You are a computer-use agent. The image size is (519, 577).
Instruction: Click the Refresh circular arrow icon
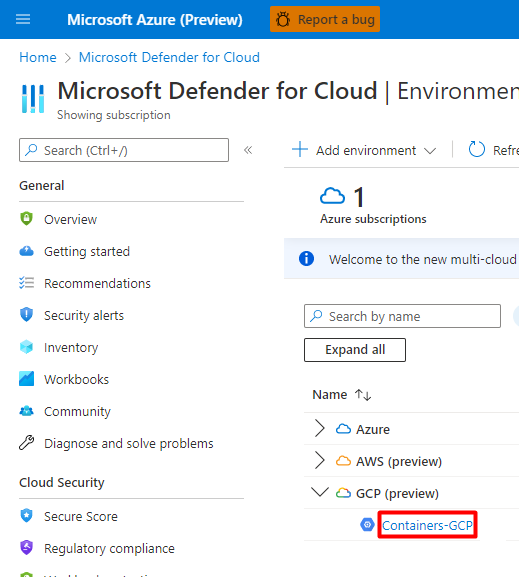pos(477,149)
